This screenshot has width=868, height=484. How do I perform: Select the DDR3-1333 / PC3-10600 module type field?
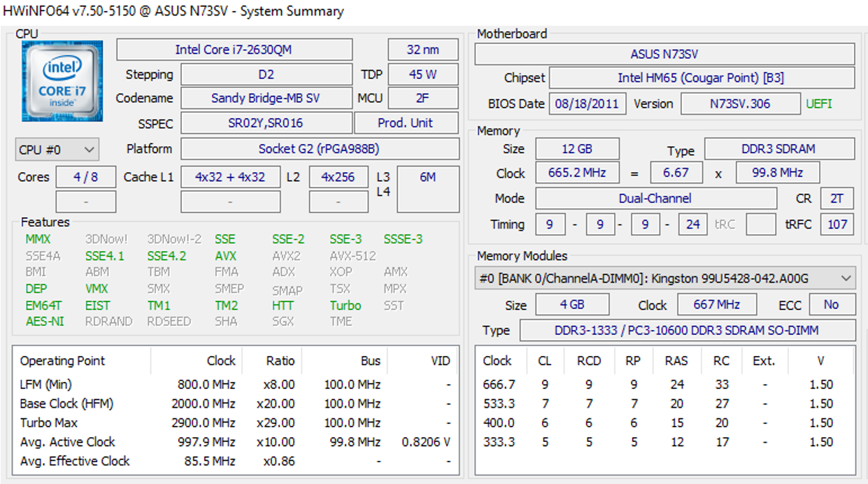[x=687, y=330]
